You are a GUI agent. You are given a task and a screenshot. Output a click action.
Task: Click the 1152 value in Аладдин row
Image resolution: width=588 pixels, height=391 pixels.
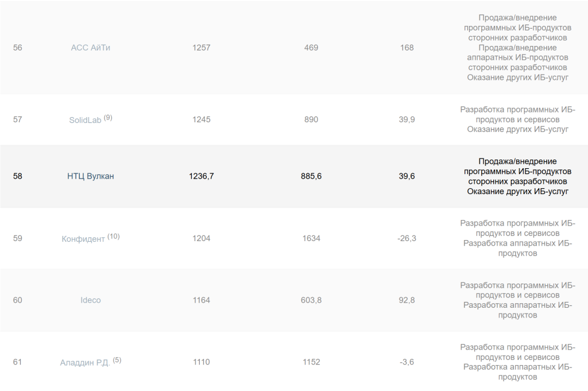point(311,362)
